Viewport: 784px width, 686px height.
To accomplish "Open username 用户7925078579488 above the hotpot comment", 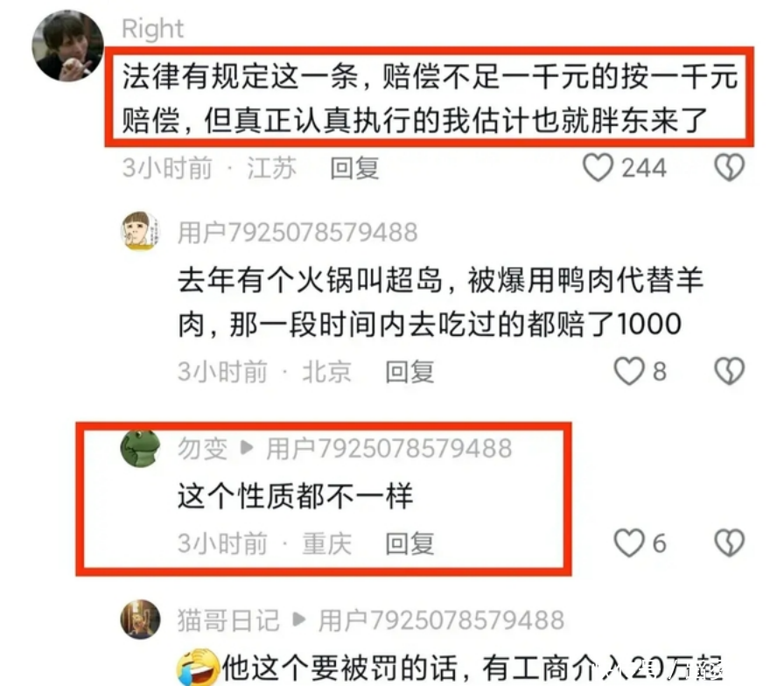I will 297,233.
